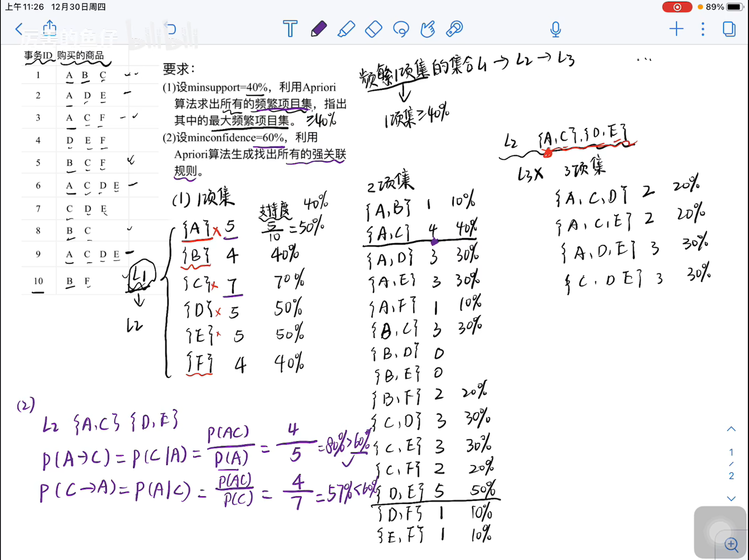Start audio recording with microphone

[556, 29]
